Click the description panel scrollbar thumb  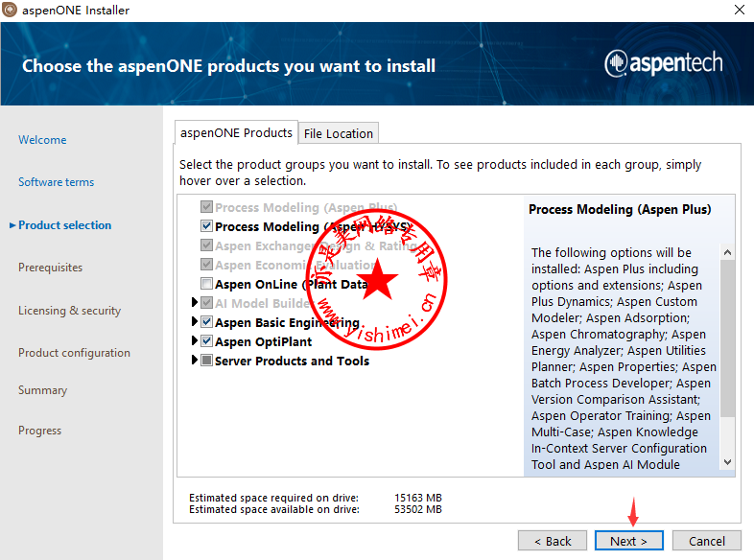(x=727, y=338)
